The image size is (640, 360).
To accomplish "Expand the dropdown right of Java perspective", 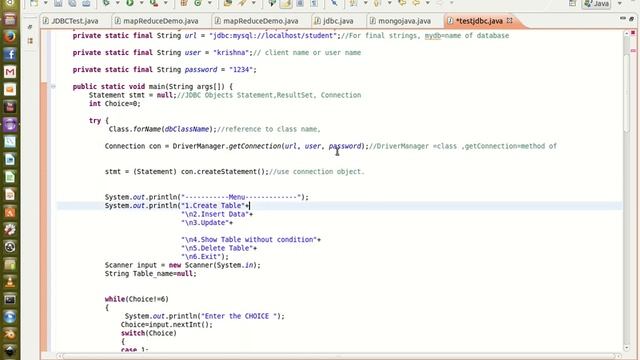I will (x=620, y=3).
